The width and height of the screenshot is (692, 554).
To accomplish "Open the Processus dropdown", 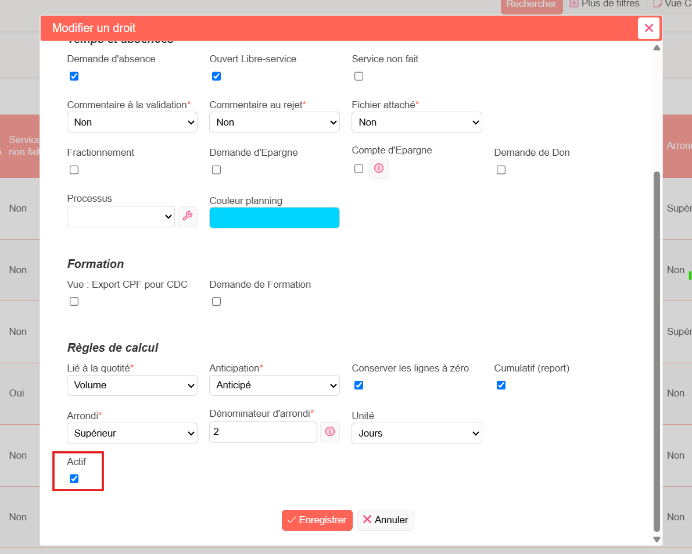I will click(121, 217).
